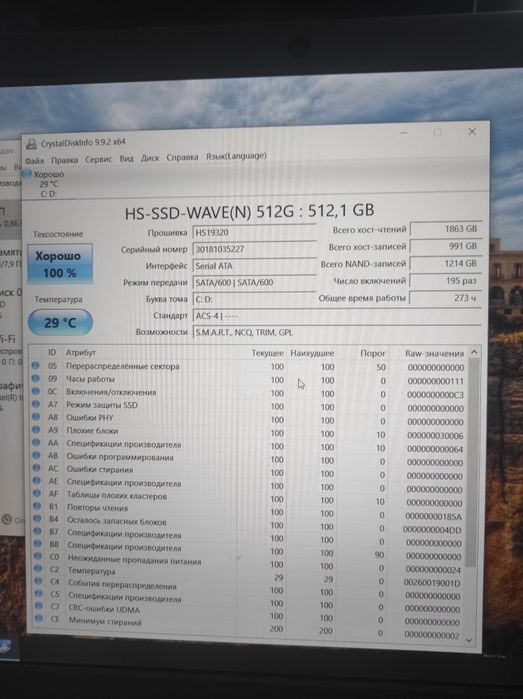
Task: Click status dot for CE Минимум стираний
Action: coord(39,618)
